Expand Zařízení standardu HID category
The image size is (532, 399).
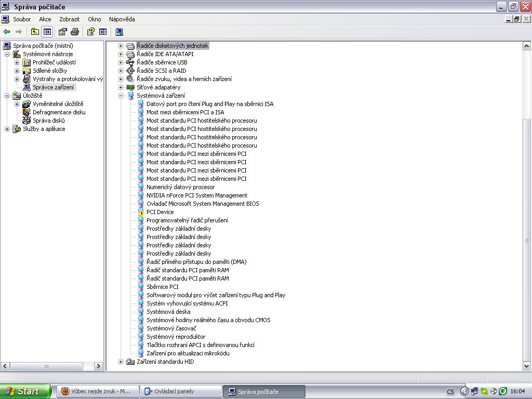click(x=121, y=362)
